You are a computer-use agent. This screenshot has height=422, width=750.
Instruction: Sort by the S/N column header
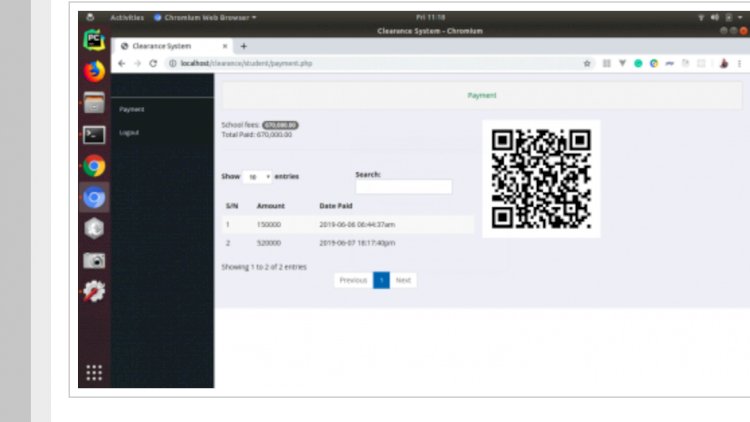pos(232,206)
